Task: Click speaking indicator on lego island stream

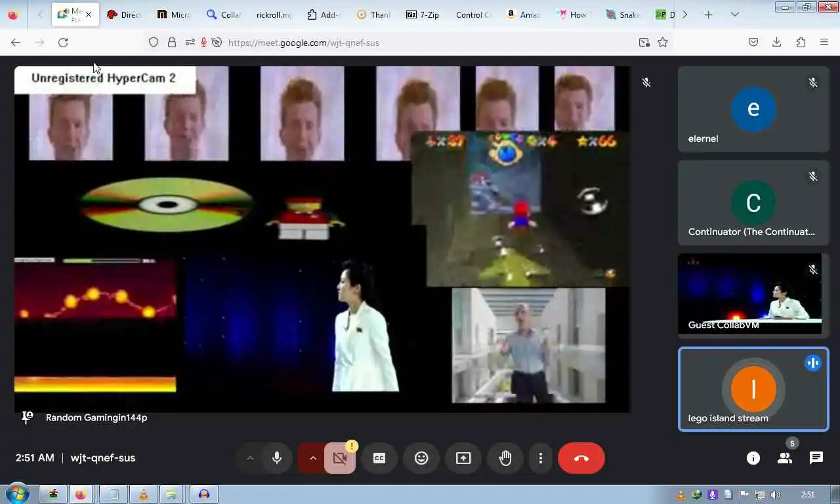Action: coord(813,363)
